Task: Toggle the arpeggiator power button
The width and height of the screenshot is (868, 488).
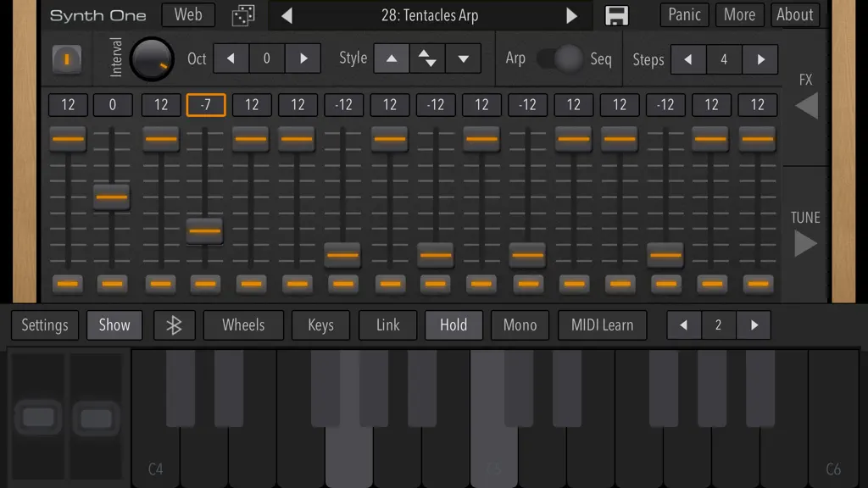Action: click(x=66, y=59)
